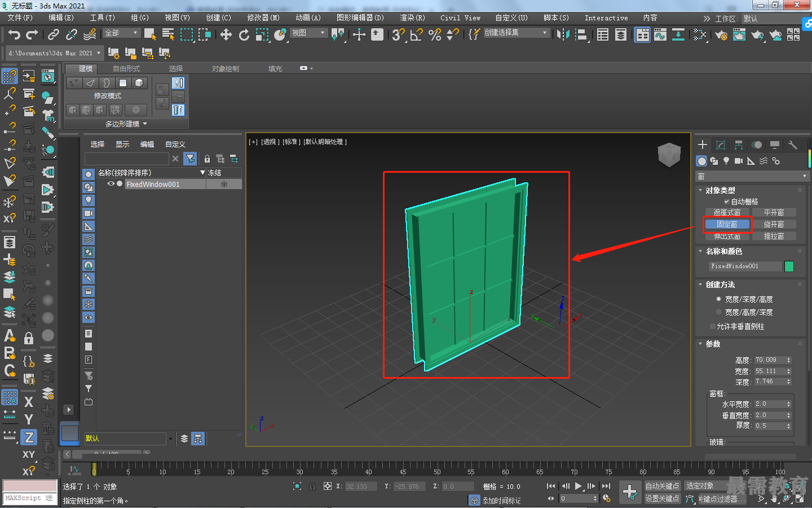The height and width of the screenshot is (508, 812).
Task: Toggle the selection lock padlock in status bar
Action: 312,486
